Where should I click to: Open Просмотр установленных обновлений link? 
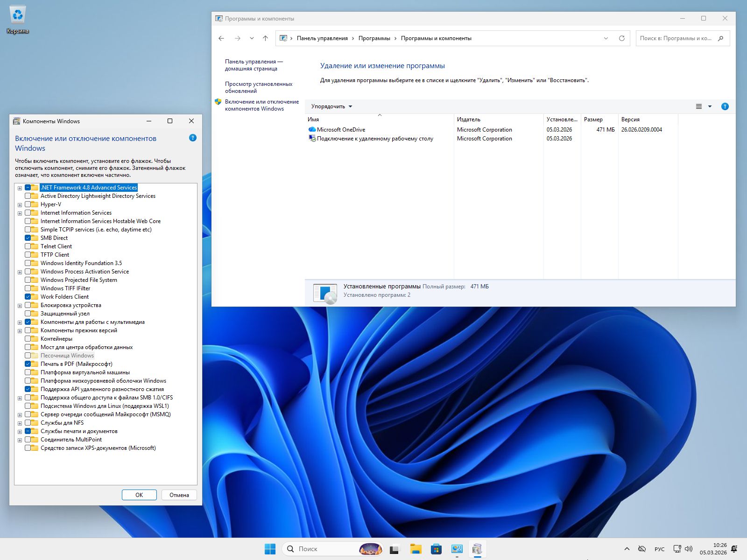pyautogui.click(x=259, y=87)
